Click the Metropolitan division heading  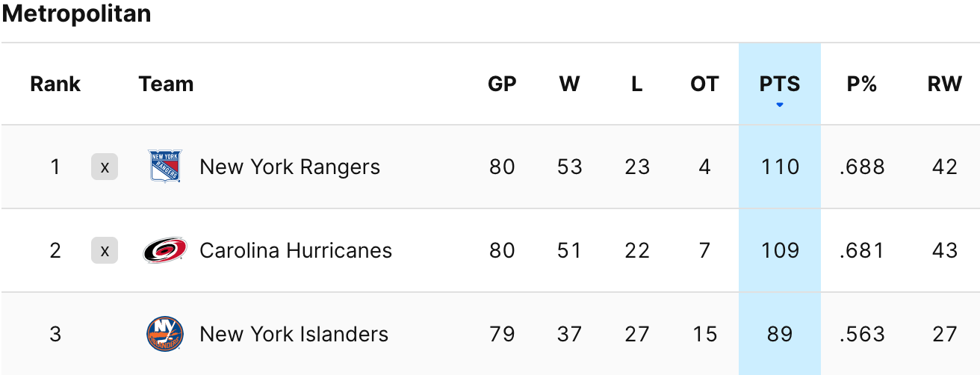click(x=76, y=13)
